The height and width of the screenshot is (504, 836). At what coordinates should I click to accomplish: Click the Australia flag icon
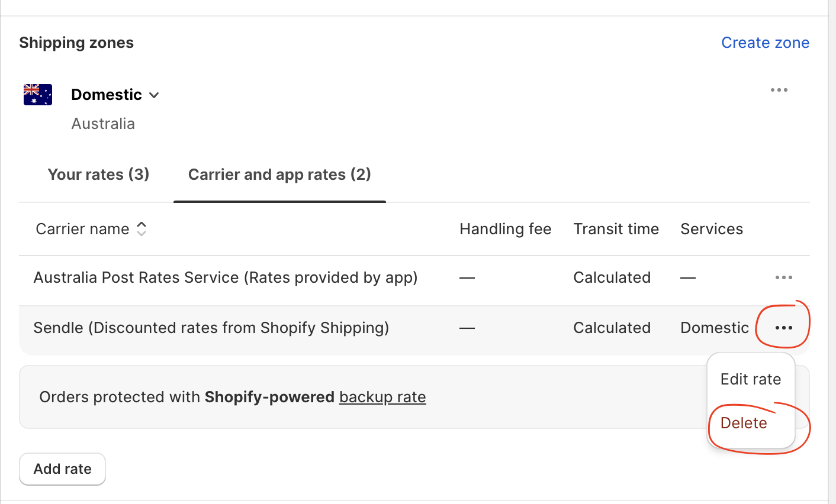[38, 95]
